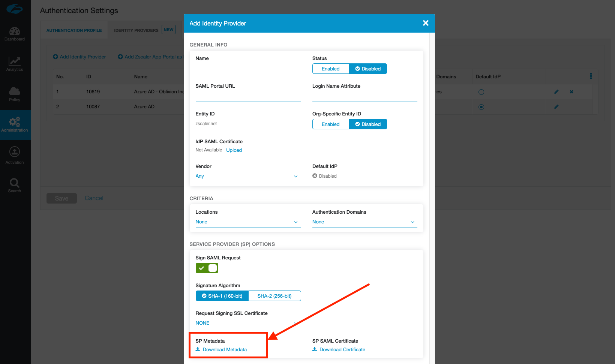Switch to the Identity Providers tab
Screen dimensions: 615x364
[136, 30]
